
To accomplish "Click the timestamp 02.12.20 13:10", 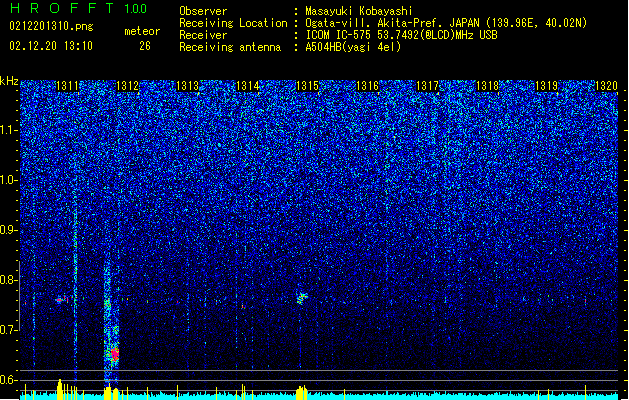I will tap(51, 46).
